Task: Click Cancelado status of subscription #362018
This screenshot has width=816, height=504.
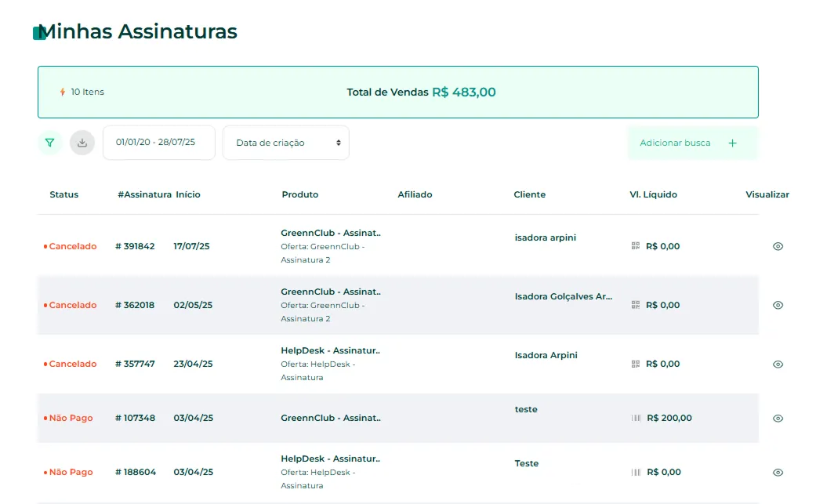Action: 71,305
